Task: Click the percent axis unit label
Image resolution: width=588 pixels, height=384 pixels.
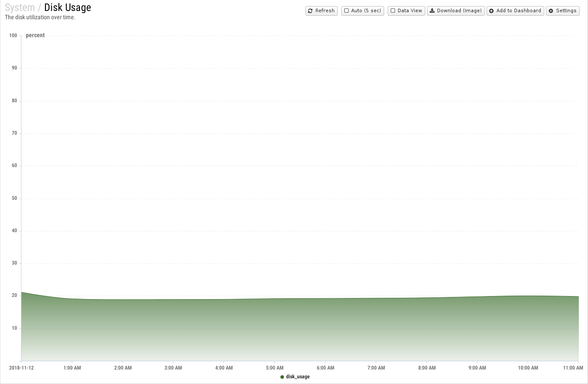Action: click(x=35, y=35)
